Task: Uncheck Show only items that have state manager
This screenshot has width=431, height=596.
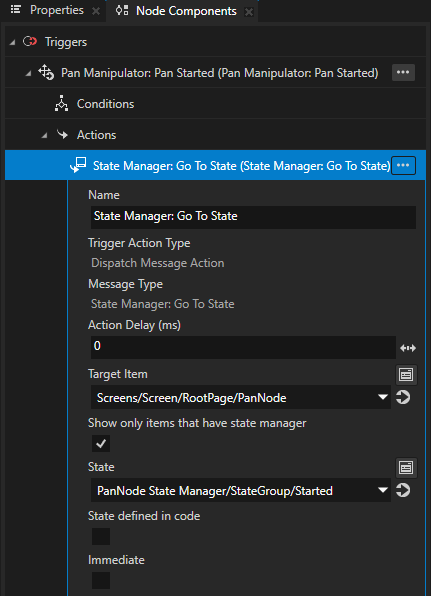Action: tap(101, 444)
